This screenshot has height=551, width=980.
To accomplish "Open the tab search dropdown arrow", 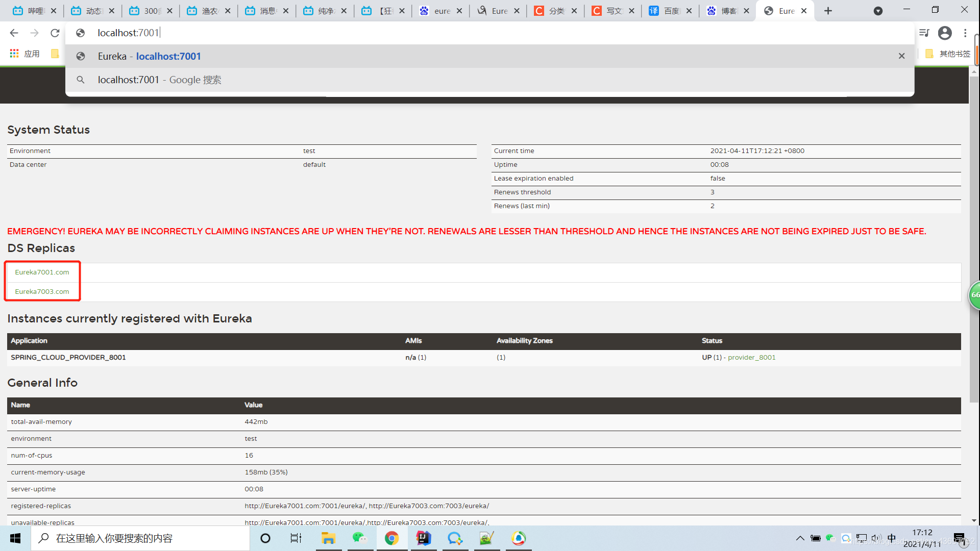I will (x=878, y=11).
